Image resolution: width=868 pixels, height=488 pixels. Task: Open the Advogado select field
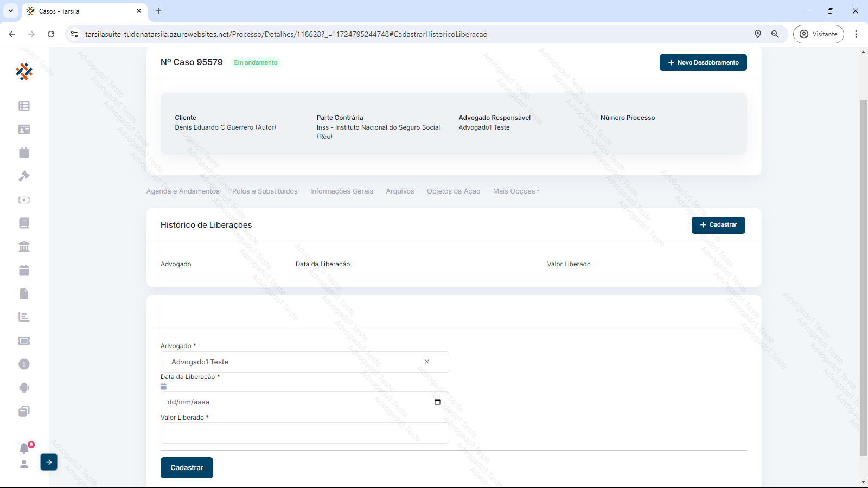tap(293, 362)
